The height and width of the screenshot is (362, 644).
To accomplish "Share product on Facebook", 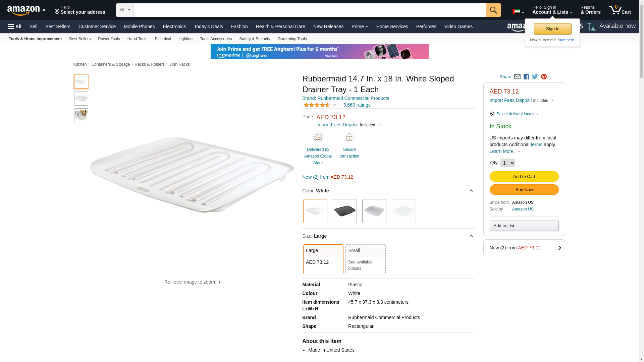I will click(x=526, y=77).
